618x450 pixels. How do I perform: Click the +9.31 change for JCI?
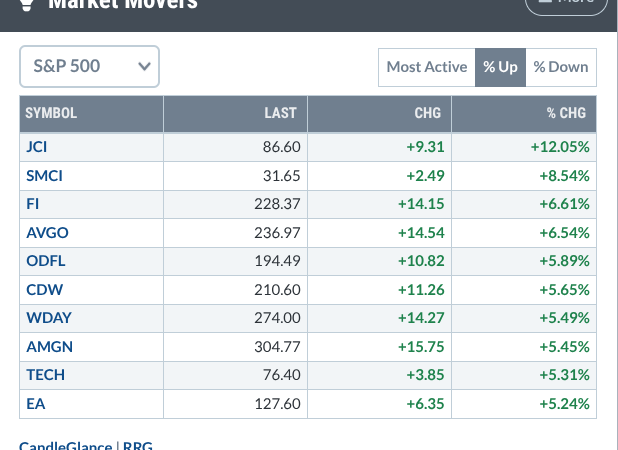pyautogui.click(x=425, y=147)
